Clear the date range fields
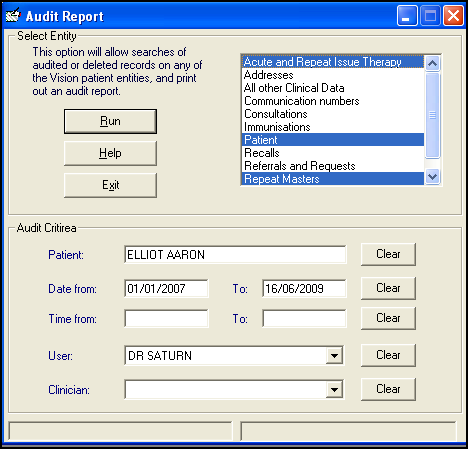The height and width of the screenshot is (449, 468). click(x=388, y=288)
